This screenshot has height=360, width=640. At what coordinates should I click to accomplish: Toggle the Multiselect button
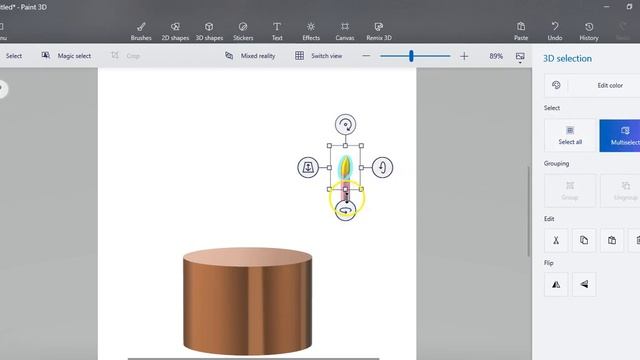620,136
